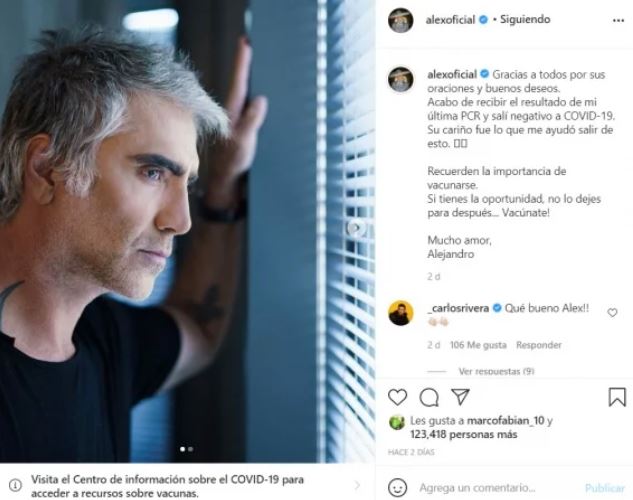The height and width of the screenshot is (500, 633).
Task: Like the post with heart icon
Action: [398, 397]
